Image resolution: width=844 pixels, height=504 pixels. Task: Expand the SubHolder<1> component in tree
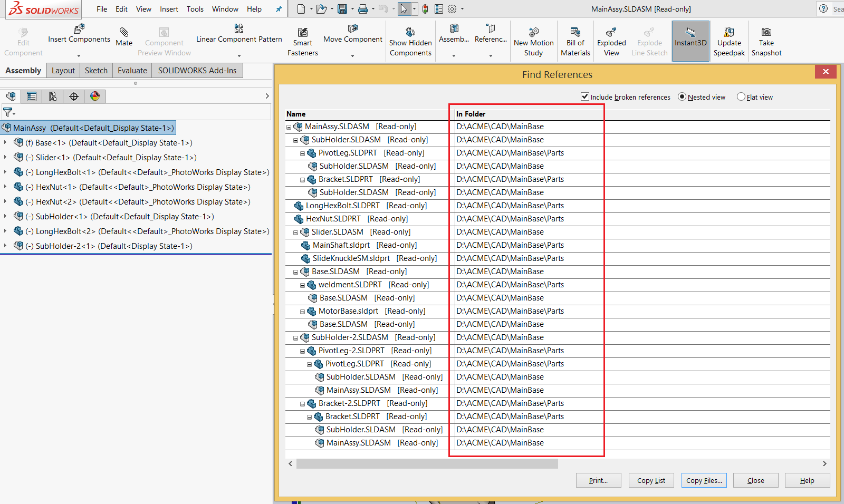coord(5,216)
